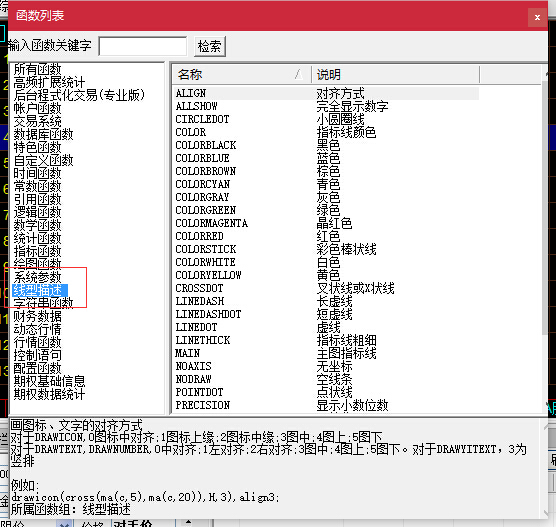
Task: Select the COLORBROWN function row
Action: (x=326, y=171)
